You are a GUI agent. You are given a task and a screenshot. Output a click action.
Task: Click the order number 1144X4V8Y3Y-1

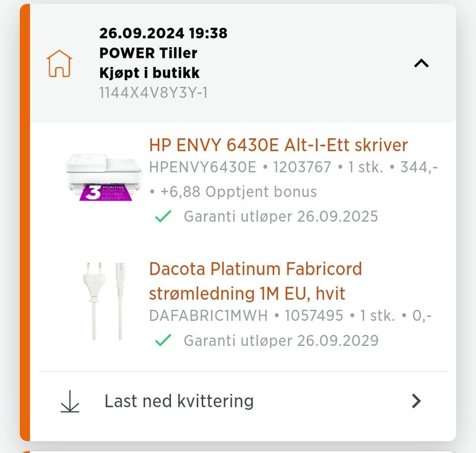click(153, 93)
